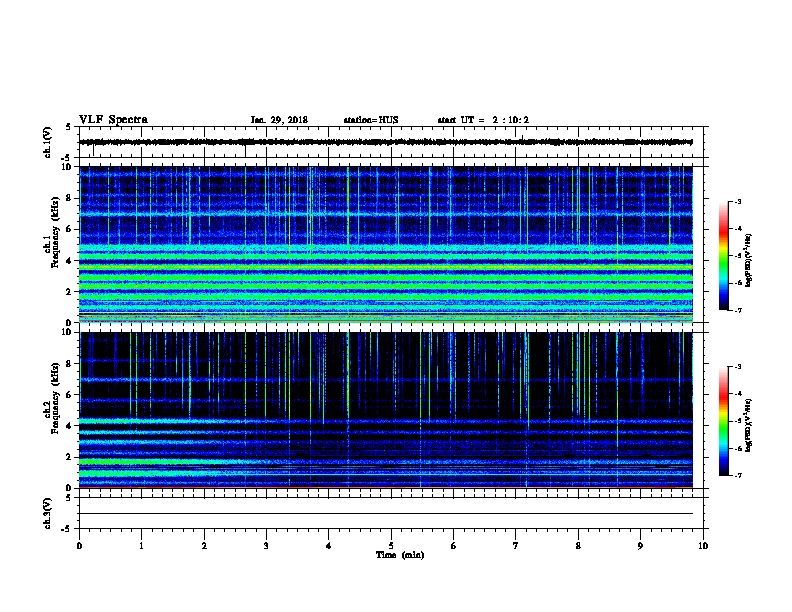Image resolution: width=792 pixels, height=612 pixels.
Task: Click the "-7" label on ch.2 colorbar
Action: click(737, 475)
